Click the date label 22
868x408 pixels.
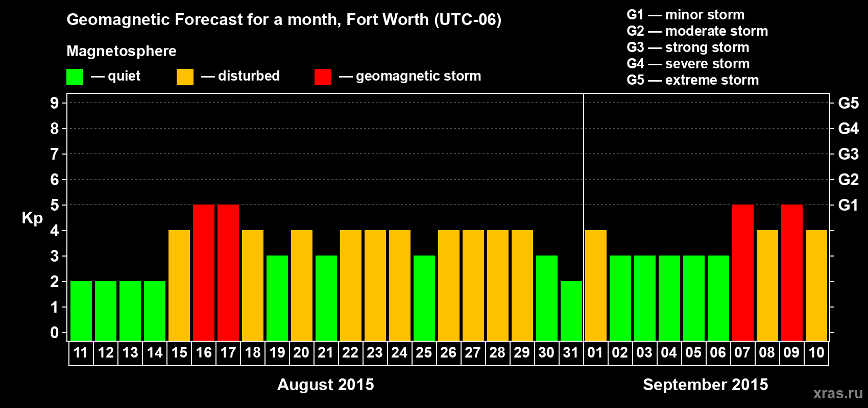tap(350, 352)
